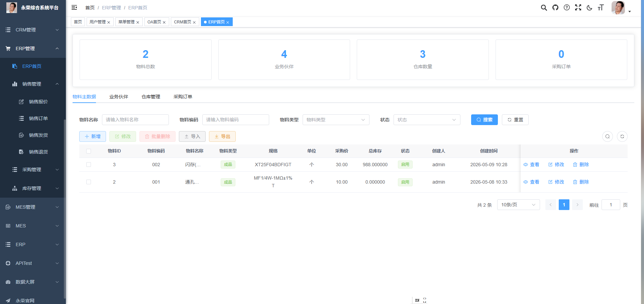Select the 仓库管理 data tab
The image size is (644, 304).
click(151, 97)
